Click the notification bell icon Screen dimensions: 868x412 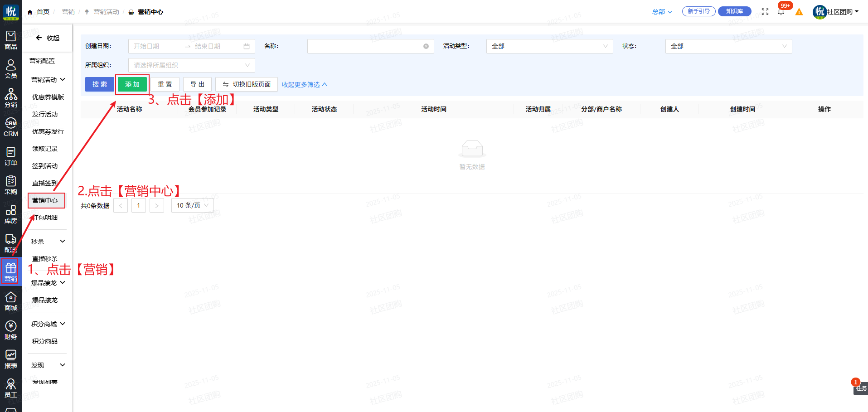pyautogui.click(x=781, y=12)
